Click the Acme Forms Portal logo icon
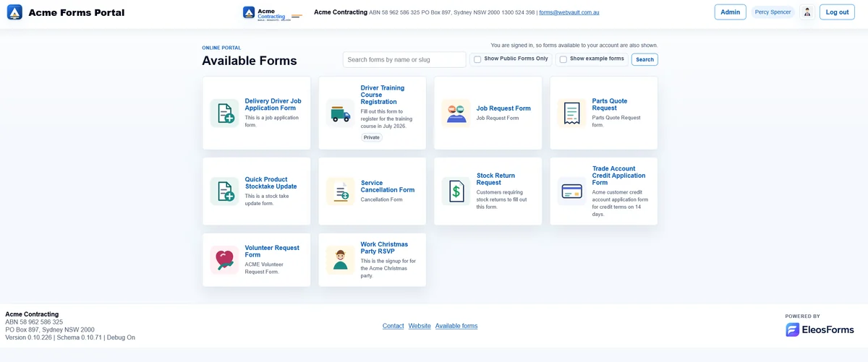The width and height of the screenshot is (868, 362). (14, 12)
